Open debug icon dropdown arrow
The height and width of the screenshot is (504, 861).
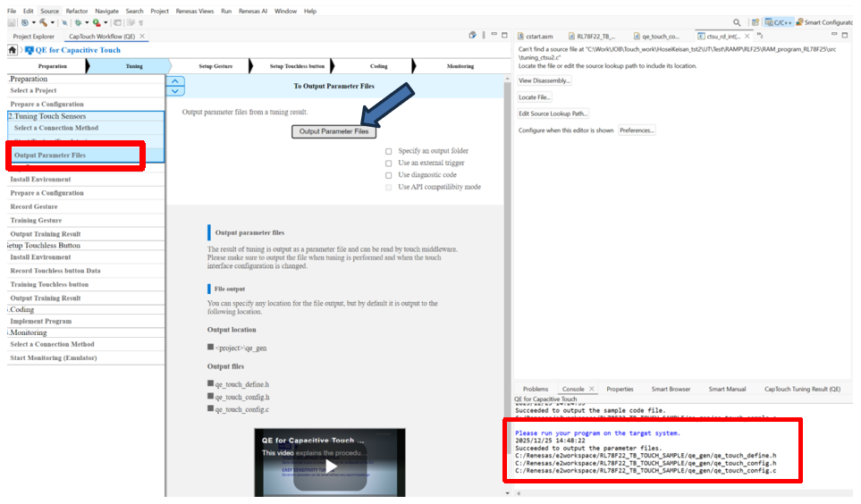point(87,22)
